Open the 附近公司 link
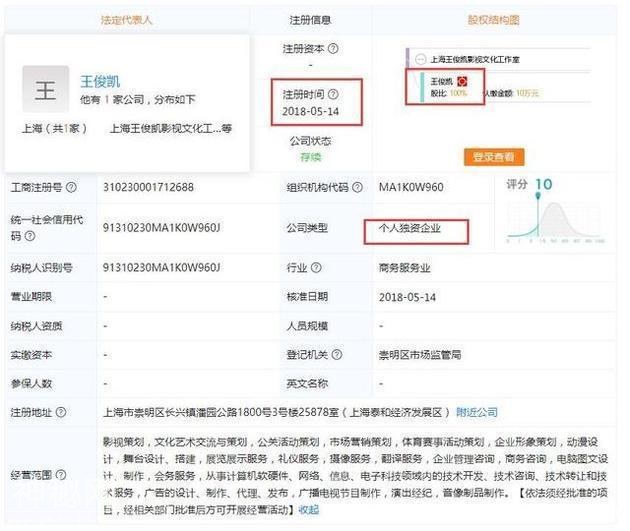 point(477,412)
